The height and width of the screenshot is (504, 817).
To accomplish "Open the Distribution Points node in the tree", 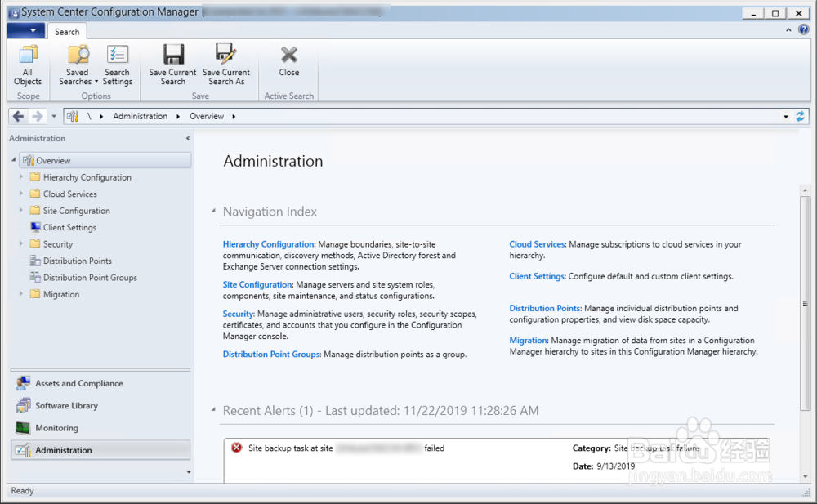I will point(71,261).
